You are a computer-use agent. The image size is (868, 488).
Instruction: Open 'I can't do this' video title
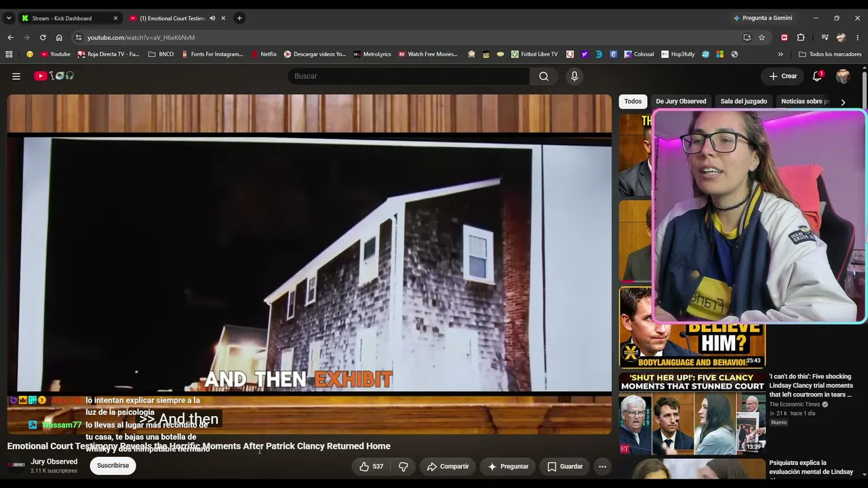[x=811, y=385]
